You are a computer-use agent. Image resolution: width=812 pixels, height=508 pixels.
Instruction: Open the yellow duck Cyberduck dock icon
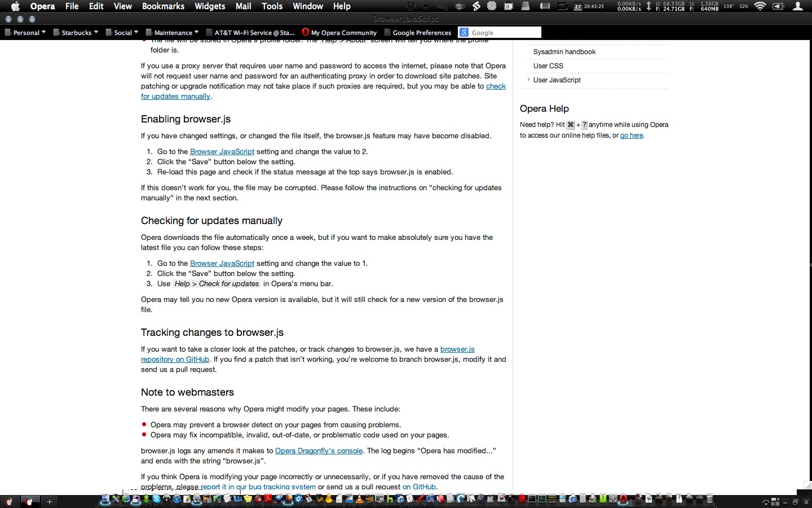click(x=329, y=498)
